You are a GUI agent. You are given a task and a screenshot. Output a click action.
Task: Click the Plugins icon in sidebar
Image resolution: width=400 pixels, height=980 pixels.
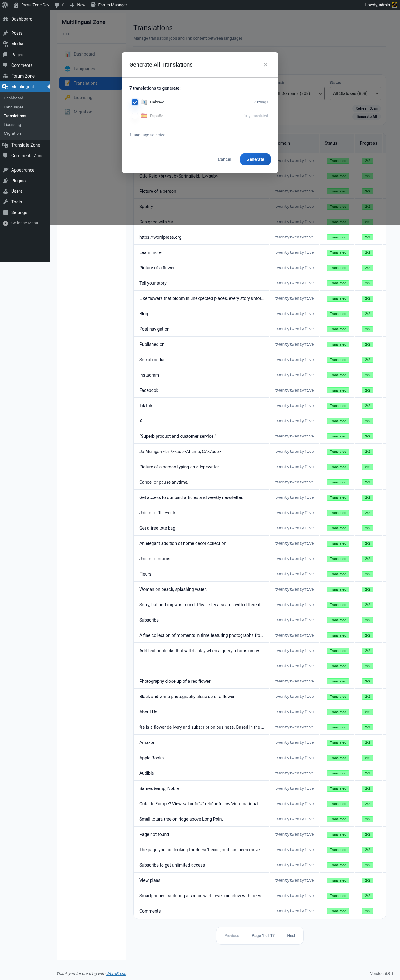tap(6, 181)
